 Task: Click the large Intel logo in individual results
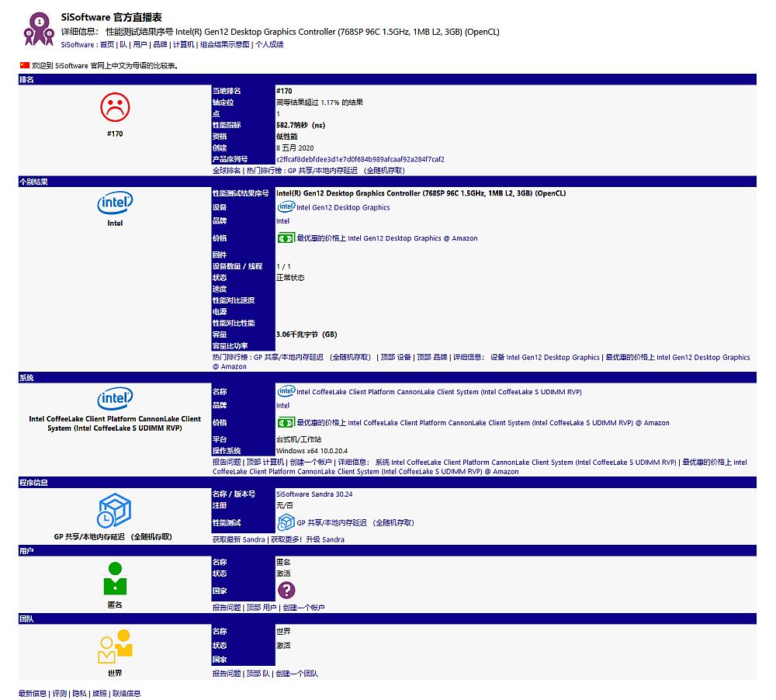115,204
